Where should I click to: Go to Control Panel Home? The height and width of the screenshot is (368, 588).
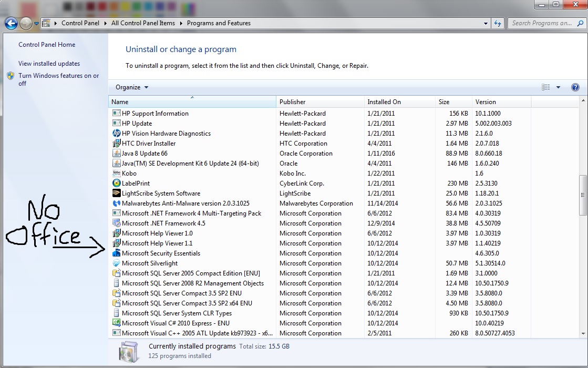pyautogui.click(x=47, y=45)
